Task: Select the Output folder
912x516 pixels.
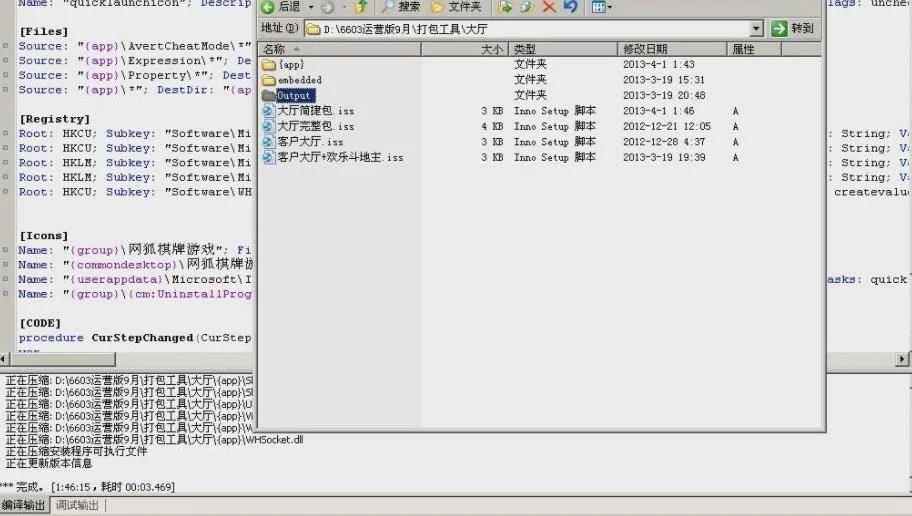Action: point(294,95)
